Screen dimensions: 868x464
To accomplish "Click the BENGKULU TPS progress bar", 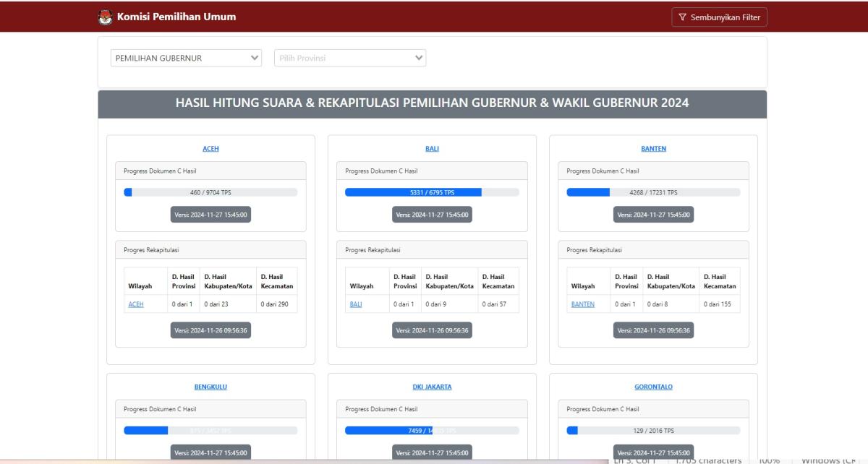I will [210, 430].
